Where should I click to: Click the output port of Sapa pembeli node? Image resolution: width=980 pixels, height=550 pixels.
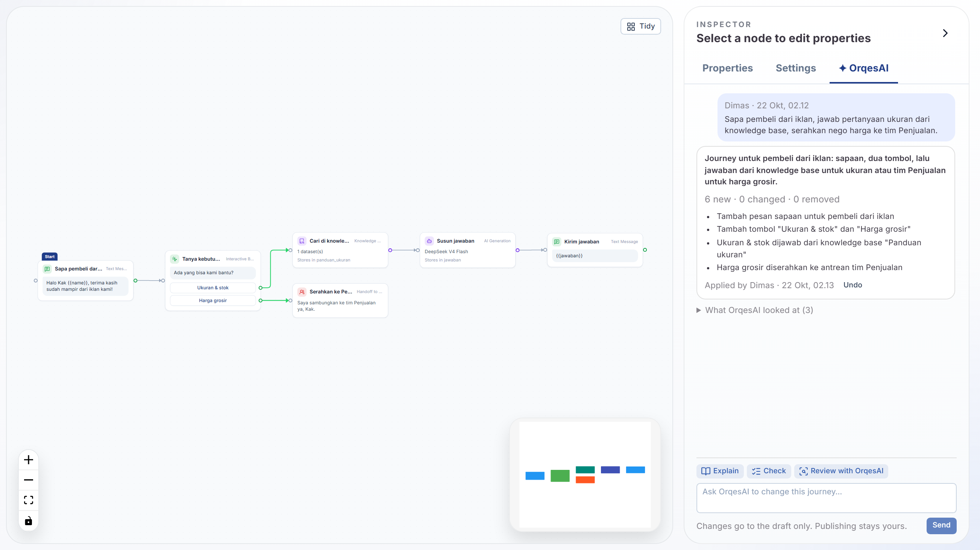(135, 281)
